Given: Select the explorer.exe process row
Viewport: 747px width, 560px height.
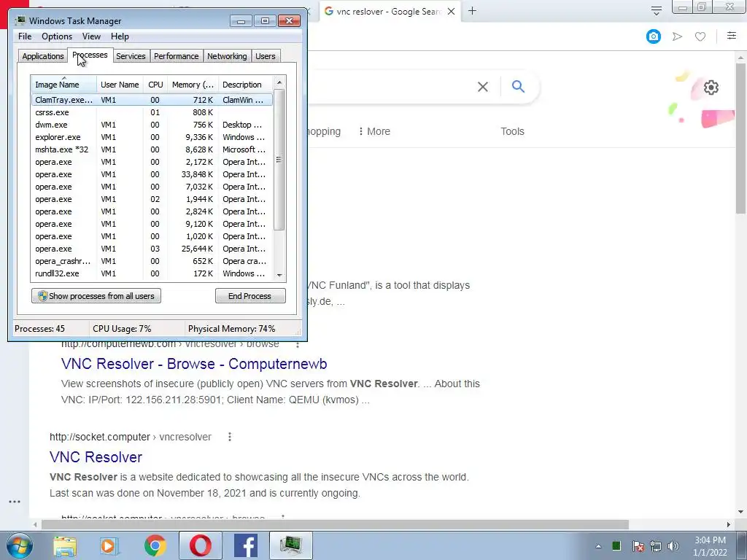Looking at the screenshot, I should pyautogui.click(x=152, y=137).
